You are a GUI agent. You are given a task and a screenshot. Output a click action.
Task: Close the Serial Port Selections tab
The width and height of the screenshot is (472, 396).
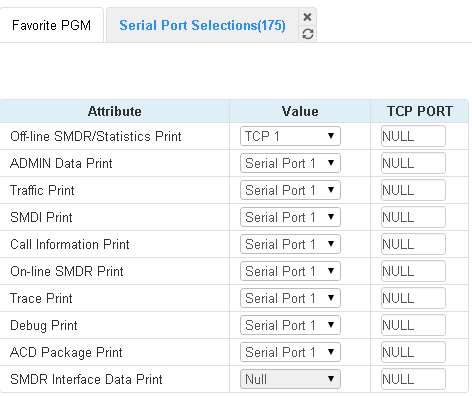click(x=307, y=17)
